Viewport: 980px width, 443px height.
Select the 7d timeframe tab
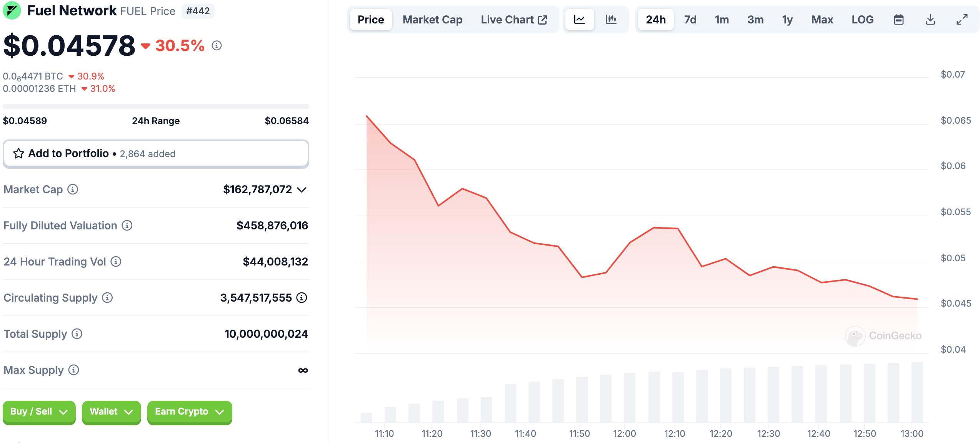coord(690,19)
